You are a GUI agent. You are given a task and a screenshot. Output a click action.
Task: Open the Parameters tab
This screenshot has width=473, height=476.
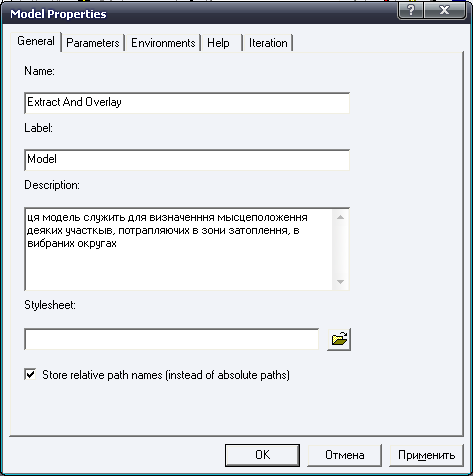(x=93, y=43)
